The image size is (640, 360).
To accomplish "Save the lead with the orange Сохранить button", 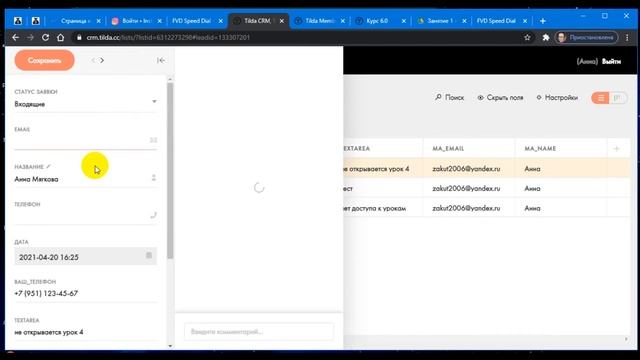I will 44,60.
